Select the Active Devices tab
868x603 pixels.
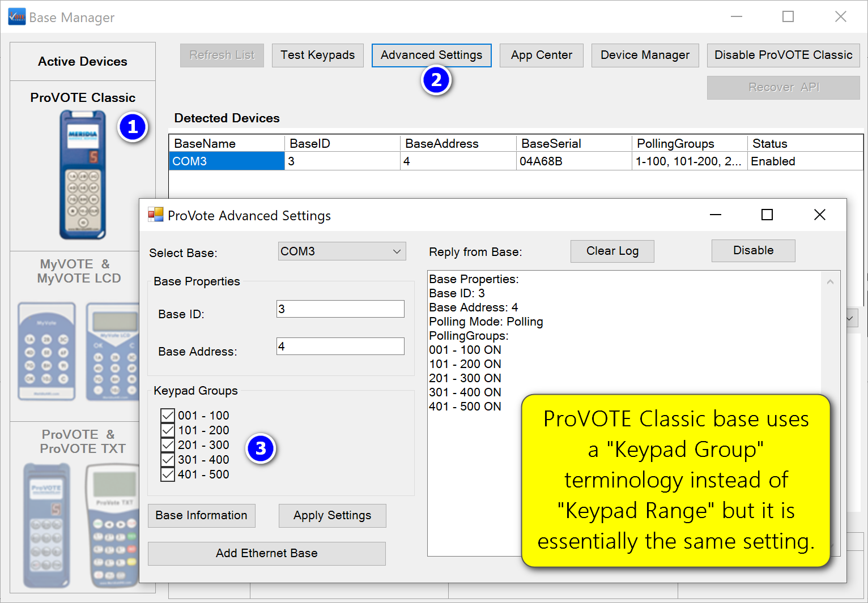[83, 61]
